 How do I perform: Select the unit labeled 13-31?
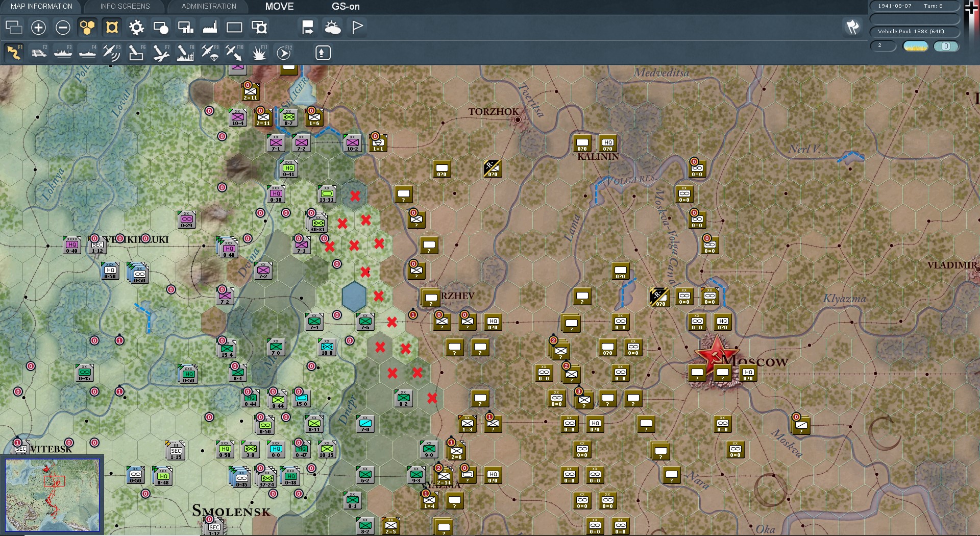pyautogui.click(x=327, y=194)
